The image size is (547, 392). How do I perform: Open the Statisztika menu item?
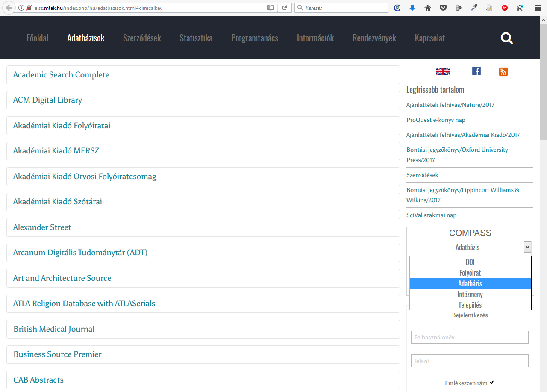[x=196, y=38]
